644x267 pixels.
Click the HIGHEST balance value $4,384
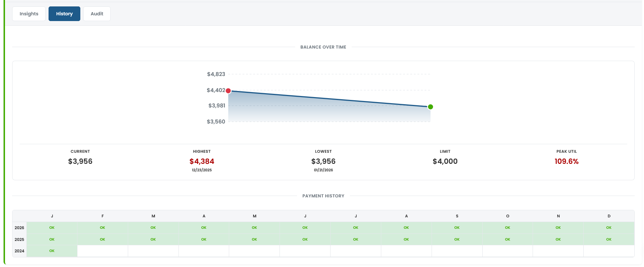coord(202,161)
